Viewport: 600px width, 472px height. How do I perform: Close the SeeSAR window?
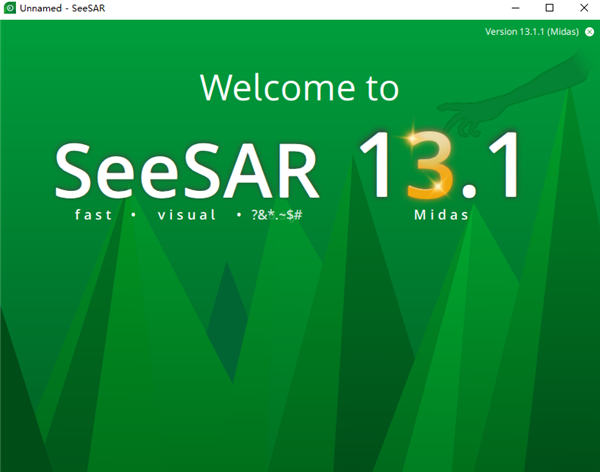pyautogui.click(x=582, y=8)
